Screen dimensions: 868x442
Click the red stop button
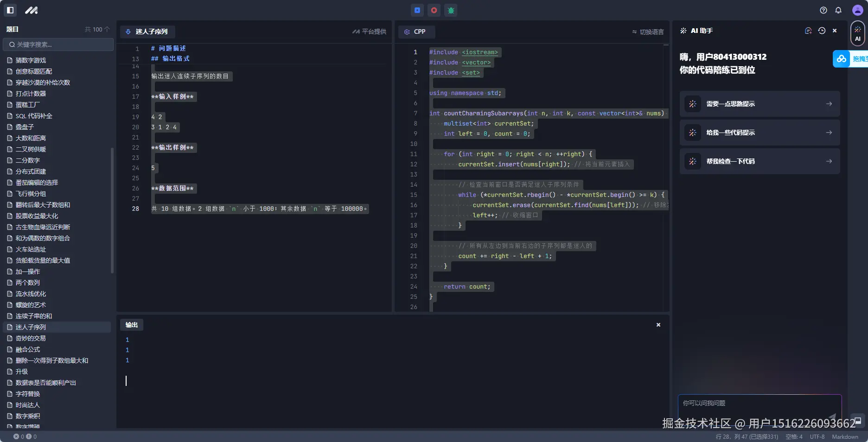pyautogui.click(x=434, y=10)
